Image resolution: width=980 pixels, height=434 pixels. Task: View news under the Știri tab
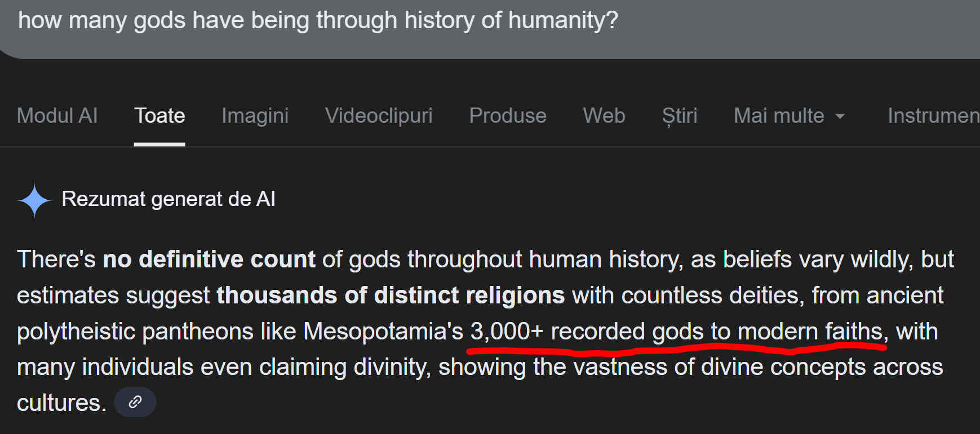pos(679,116)
